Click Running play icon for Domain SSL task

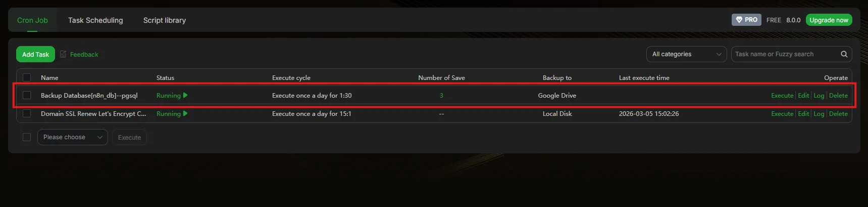[x=185, y=113]
